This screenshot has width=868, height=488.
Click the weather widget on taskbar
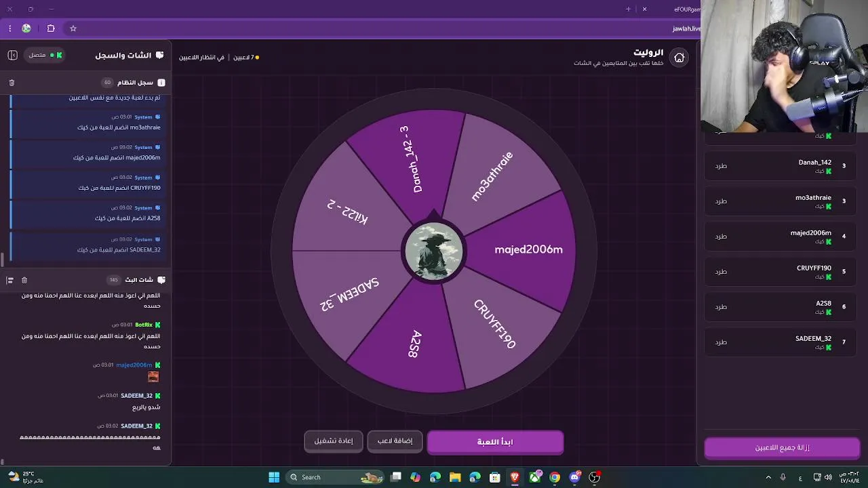pyautogui.click(x=27, y=477)
